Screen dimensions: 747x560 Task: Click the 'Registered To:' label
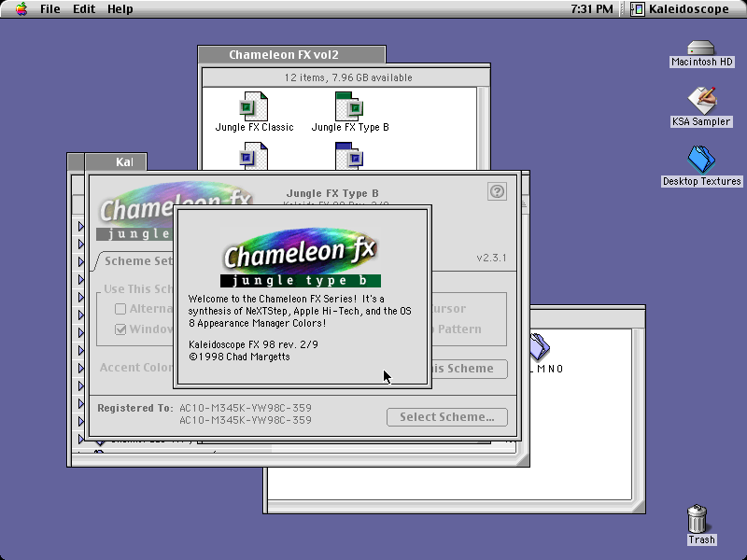[x=135, y=408]
